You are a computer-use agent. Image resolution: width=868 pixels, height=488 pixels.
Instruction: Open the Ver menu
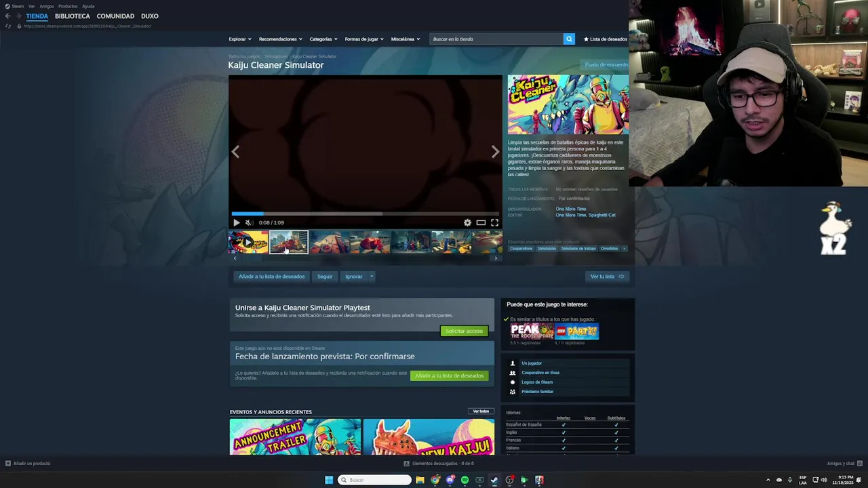pyautogui.click(x=31, y=6)
